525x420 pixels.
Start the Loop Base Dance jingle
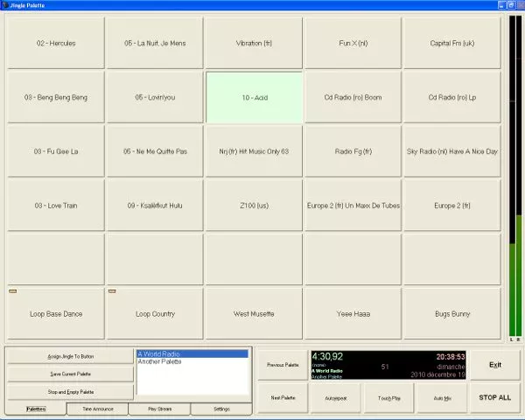tap(56, 313)
